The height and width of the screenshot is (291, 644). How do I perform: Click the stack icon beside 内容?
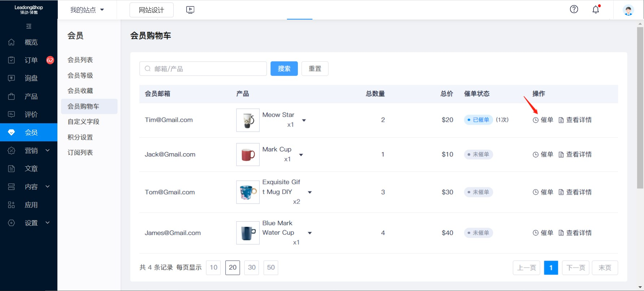click(12, 187)
